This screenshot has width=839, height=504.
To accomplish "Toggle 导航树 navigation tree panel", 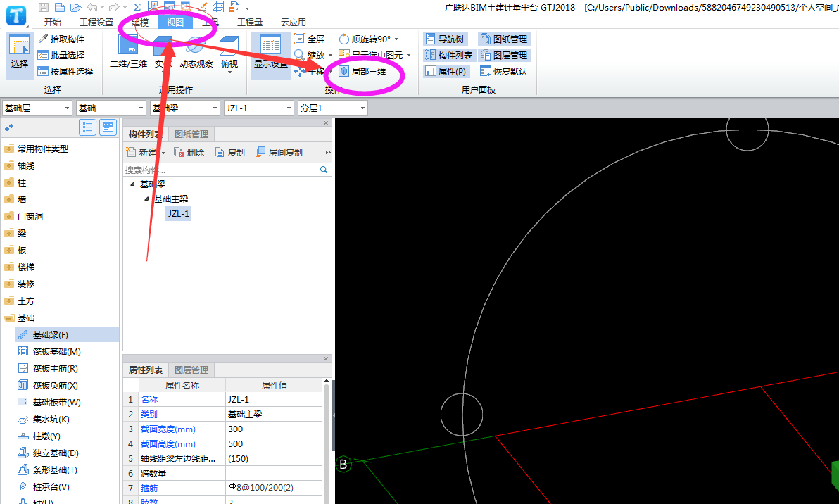I will (445, 39).
